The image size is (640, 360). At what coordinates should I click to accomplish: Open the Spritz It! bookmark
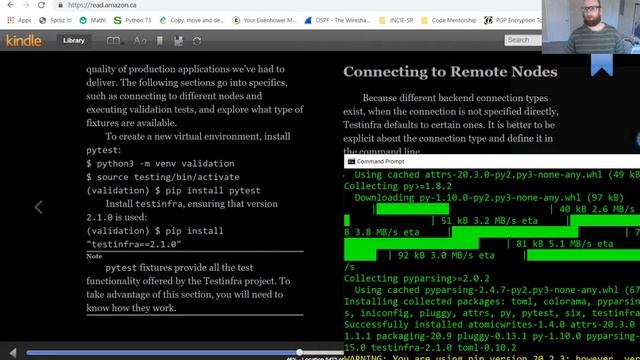click(x=56, y=20)
